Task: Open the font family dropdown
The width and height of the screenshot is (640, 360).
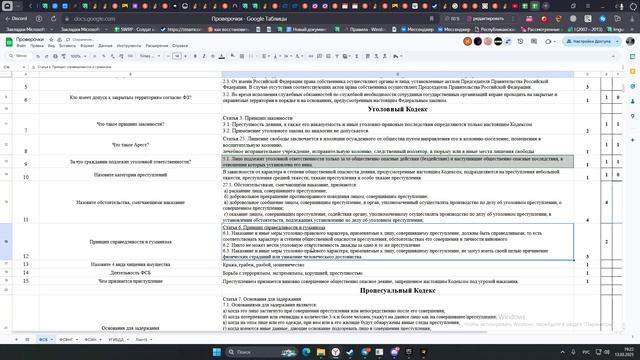Action: coord(150,56)
